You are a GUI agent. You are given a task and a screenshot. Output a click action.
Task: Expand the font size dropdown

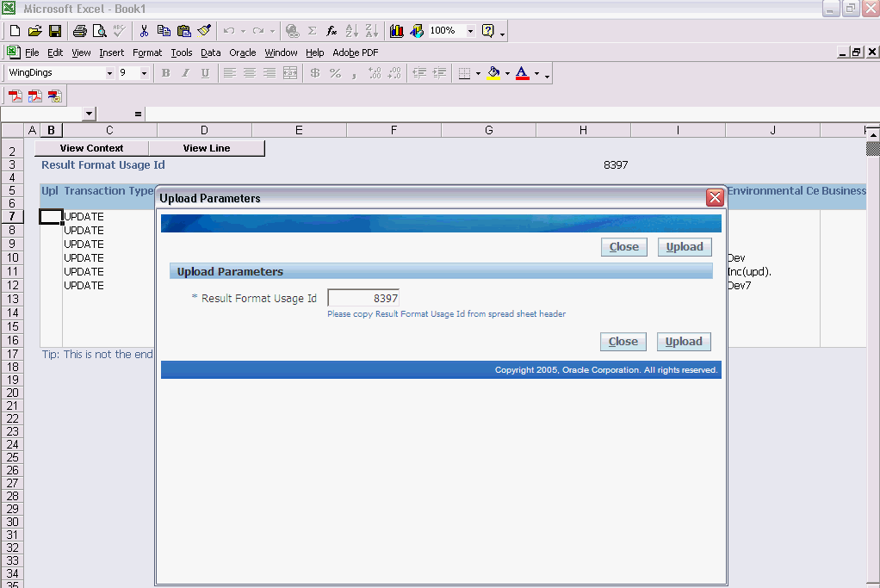coord(145,73)
